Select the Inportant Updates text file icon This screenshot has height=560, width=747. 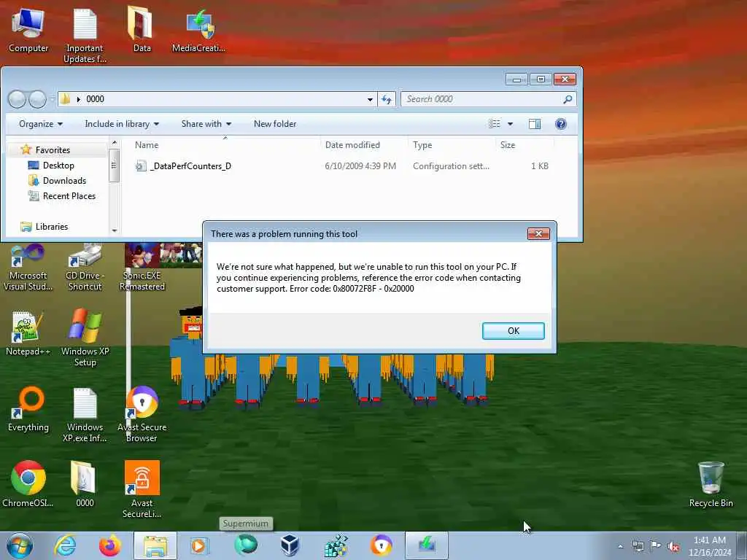(85, 36)
